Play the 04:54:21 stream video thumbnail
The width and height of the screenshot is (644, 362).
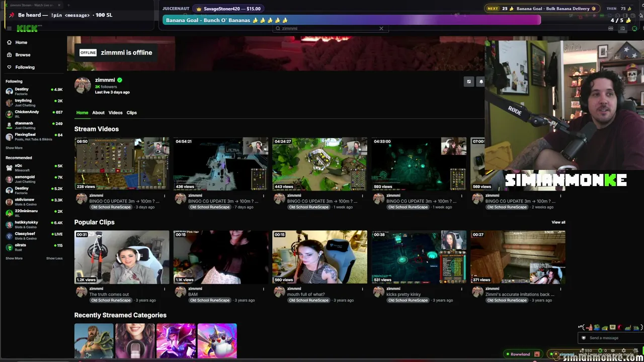(221, 164)
